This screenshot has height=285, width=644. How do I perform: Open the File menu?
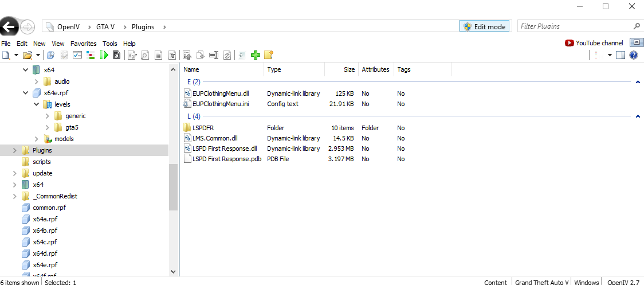tap(6, 43)
